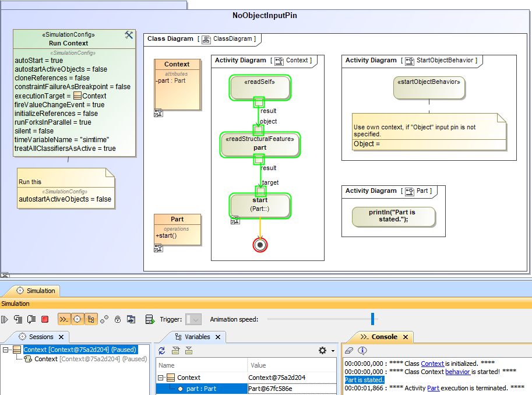532x395 pixels.
Task: Click the Resume simulation button
Action: (x=5, y=319)
